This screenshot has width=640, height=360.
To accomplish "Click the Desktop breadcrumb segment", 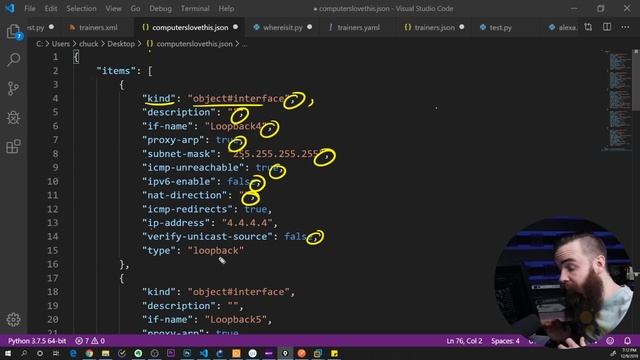I will pos(121,44).
